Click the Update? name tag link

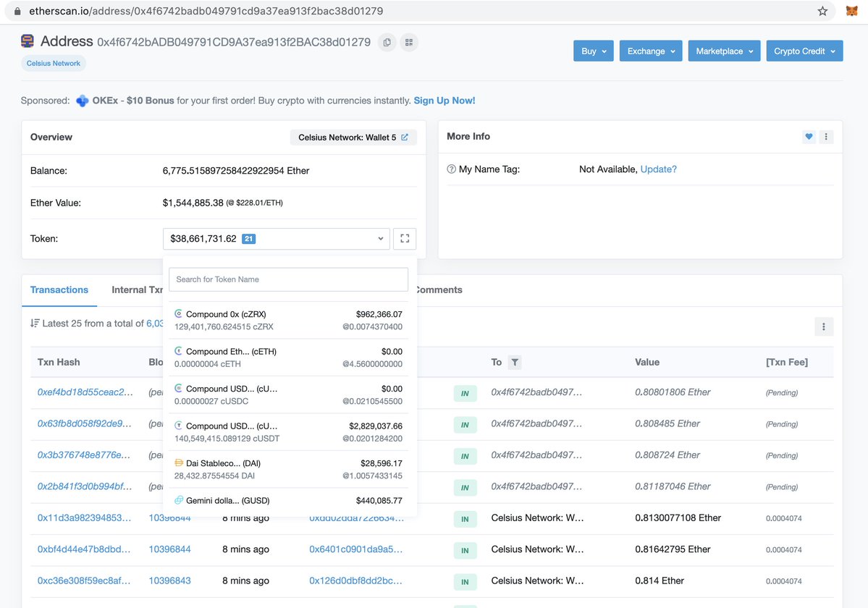658,169
